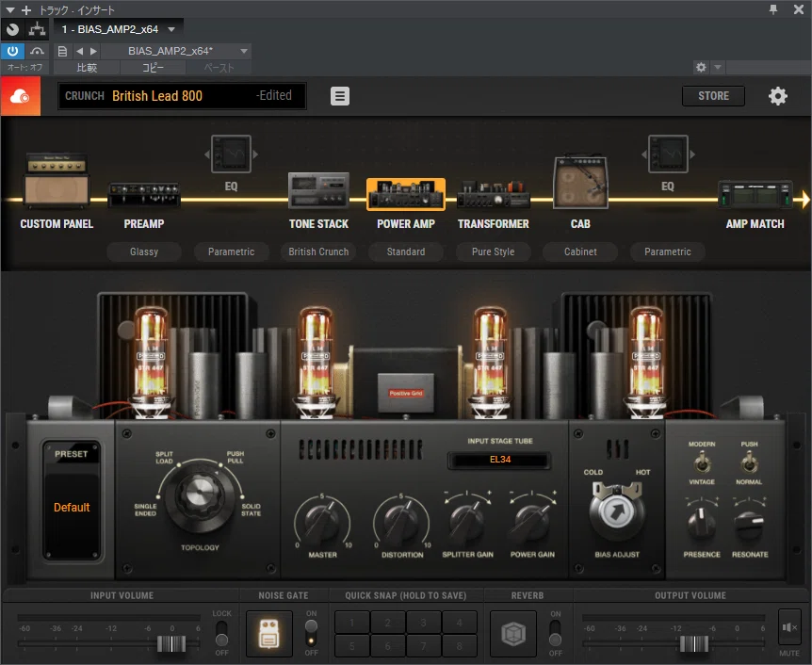Click the Topology selector knob
Viewport: 812px width, 665px height.
click(200, 497)
